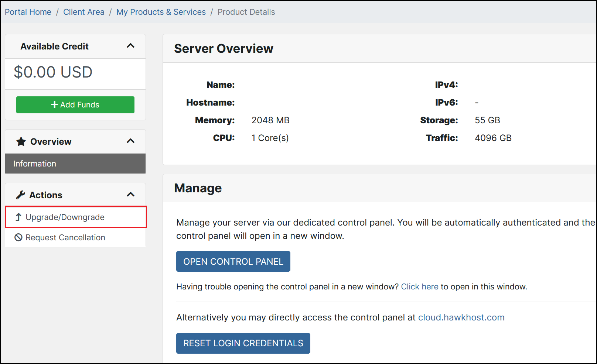Click the $0.00 USD credit amount
Image resolution: width=597 pixels, height=364 pixels.
click(x=53, y=72)
